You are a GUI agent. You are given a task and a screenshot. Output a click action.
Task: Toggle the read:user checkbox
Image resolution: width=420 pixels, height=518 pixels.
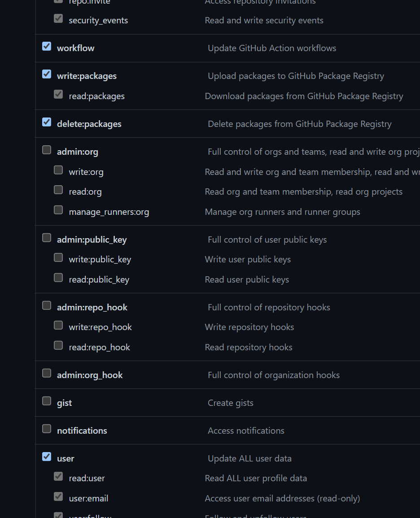[x=58, y=476]
